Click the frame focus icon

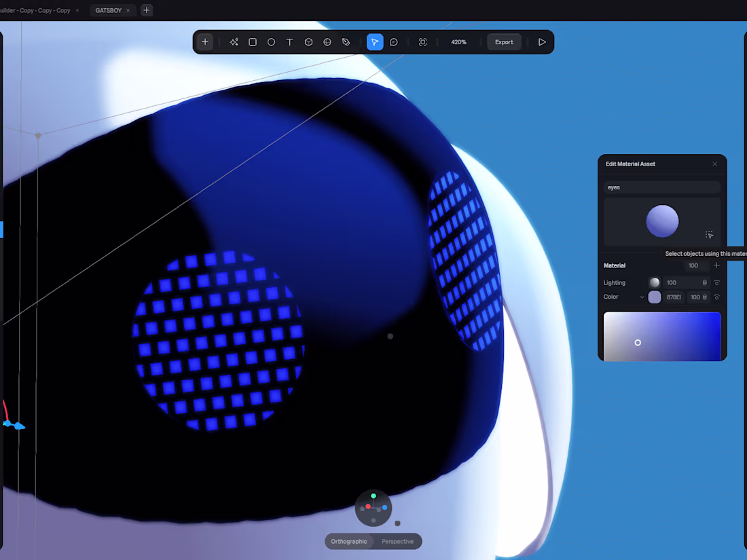pyautogui.click(x=422, y=42)
